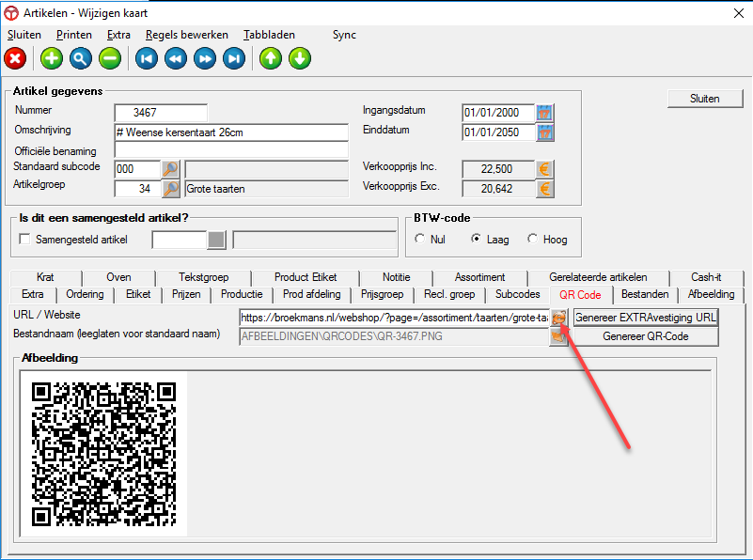Switch to the Productie tab
This screenshot has height=560, width=753.
[x=242, y=295]
